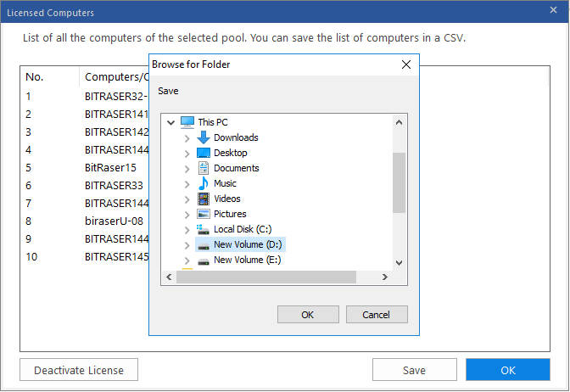Select the Documents folder icon
570x392 pixels.
coord(204,168)
